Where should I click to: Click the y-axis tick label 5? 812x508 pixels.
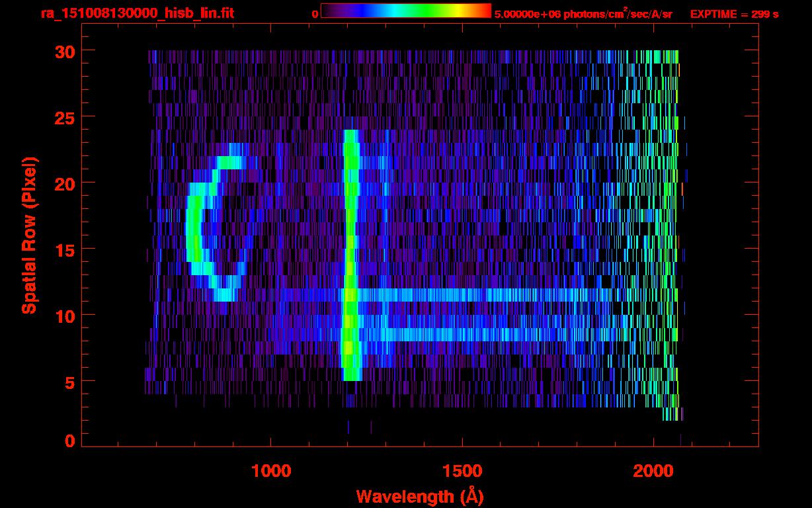click(70, 382)
